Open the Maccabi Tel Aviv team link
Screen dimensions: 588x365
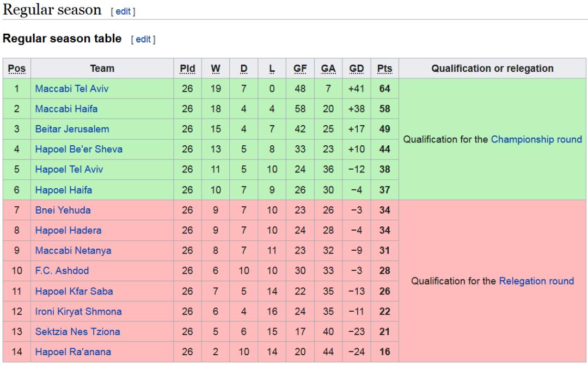tap(72, 89)
